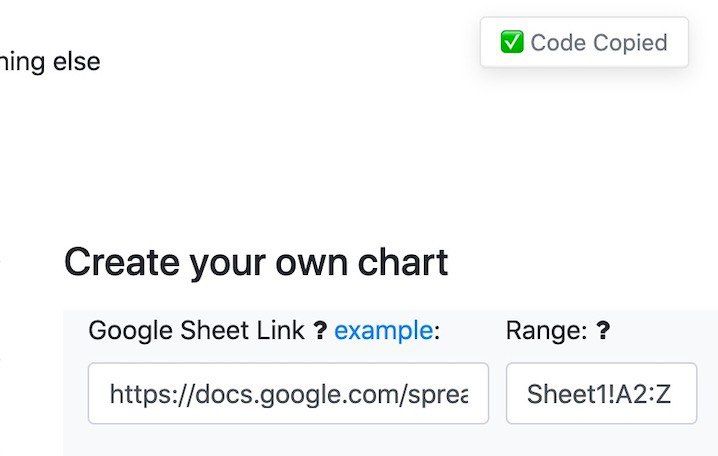
Task: Click 'https://' at the start of the URL field
Action: point(142,394)
